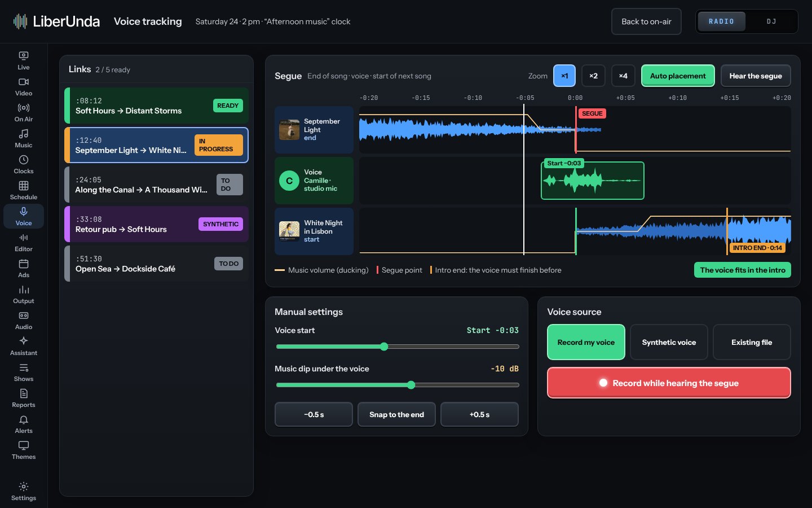Select link Retour pub → Soft Hours
The height and width of the screenshot is (508, 812).
[156, 224]
